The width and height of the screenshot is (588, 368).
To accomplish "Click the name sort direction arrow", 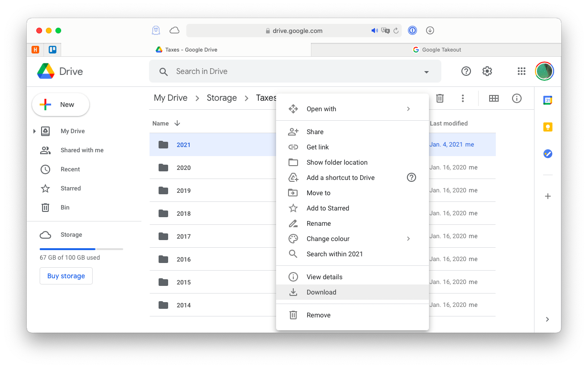I will click(177, 123).
